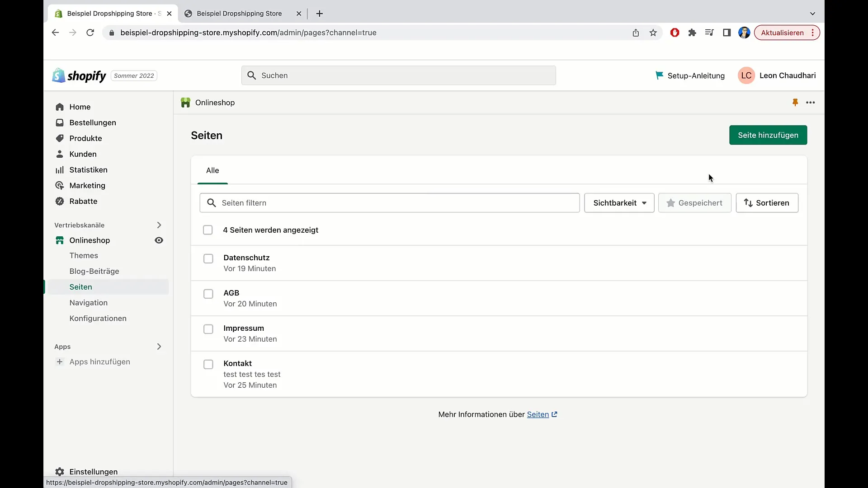Click Seite hinzufügen button
This screenshot has width=868, height=488.
pos(769,135)
